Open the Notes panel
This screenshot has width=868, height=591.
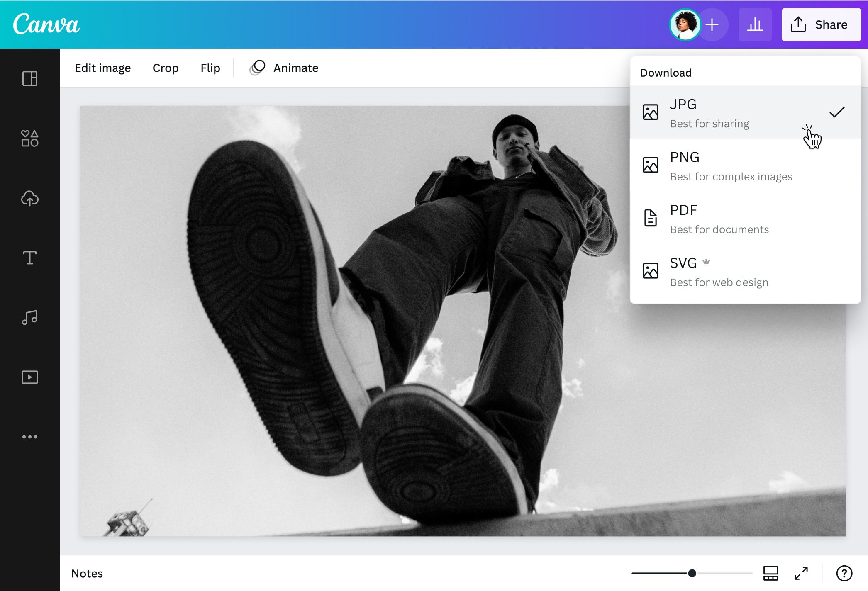87,574
